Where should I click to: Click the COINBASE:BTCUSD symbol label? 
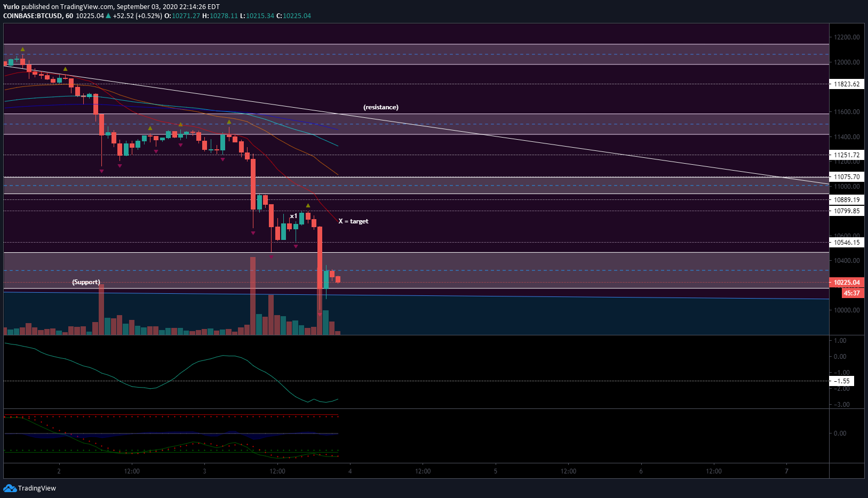coord(33,15)
